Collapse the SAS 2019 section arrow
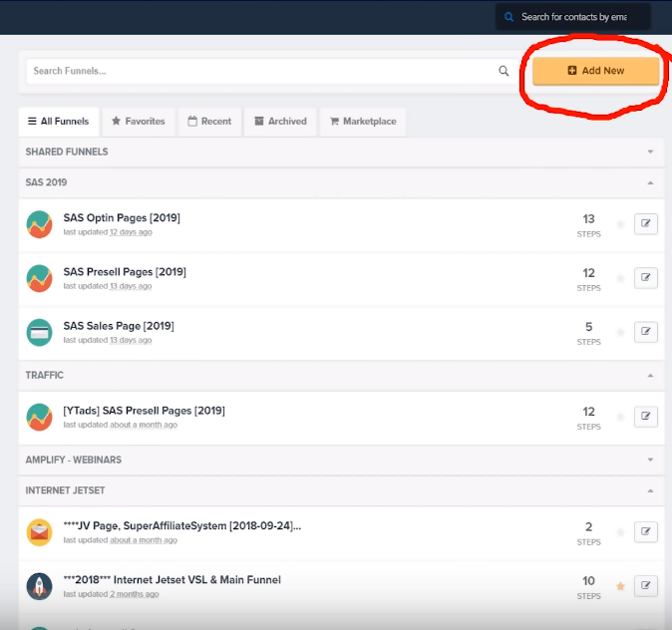The height and width of the screenshot is (630, 672). pyautogui.click(x=650, y=183)
